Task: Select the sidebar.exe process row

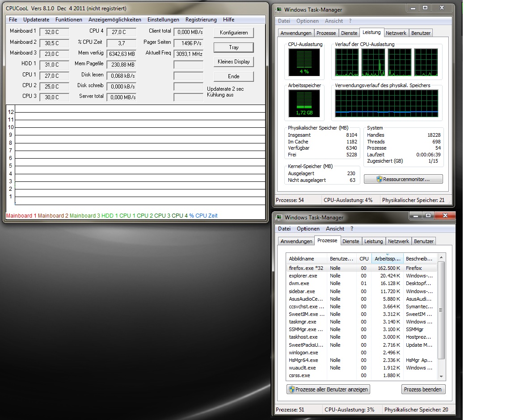Action: point(362,291)
